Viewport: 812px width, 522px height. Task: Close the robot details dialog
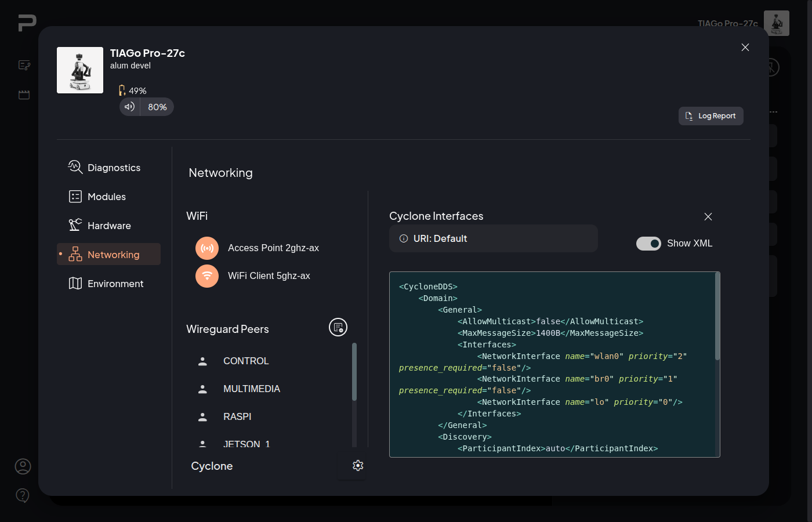(745, 48)
